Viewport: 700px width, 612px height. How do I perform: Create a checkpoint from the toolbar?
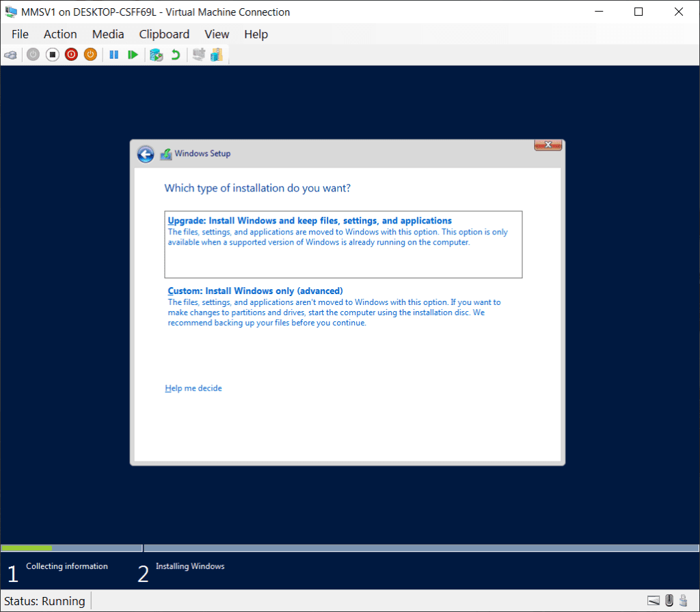[x=157, y=55]
